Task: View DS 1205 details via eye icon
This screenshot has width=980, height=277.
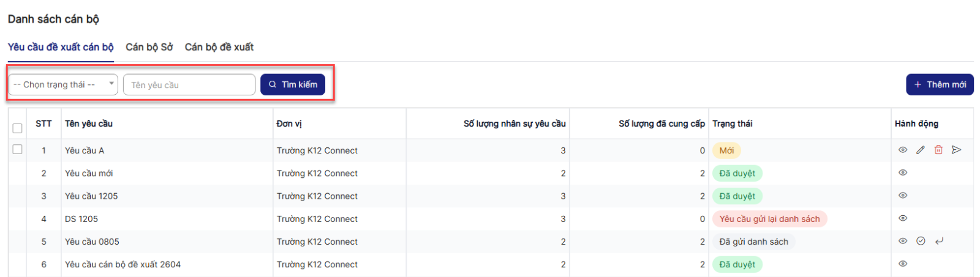Action: pos(902,218)
